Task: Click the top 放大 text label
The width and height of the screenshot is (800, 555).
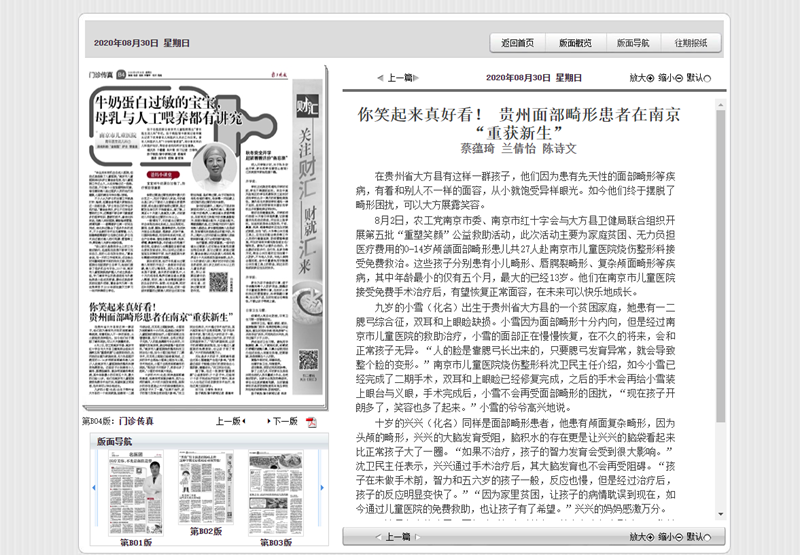Action: click(637, 78)
